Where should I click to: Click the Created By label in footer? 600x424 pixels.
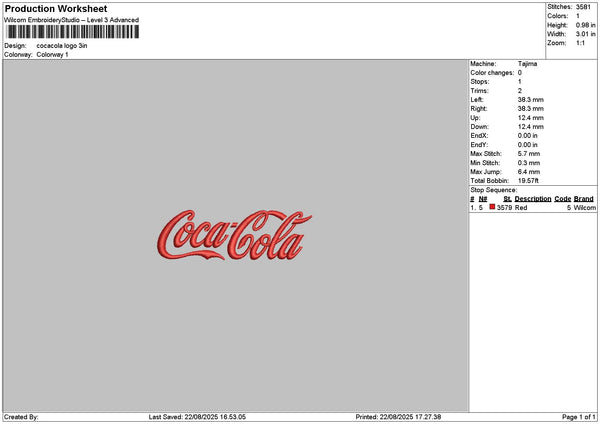21,417
